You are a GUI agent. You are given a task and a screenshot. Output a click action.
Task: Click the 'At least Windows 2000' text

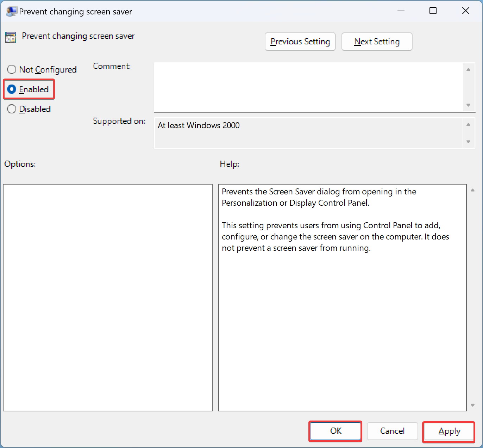(x=199, y=125)
